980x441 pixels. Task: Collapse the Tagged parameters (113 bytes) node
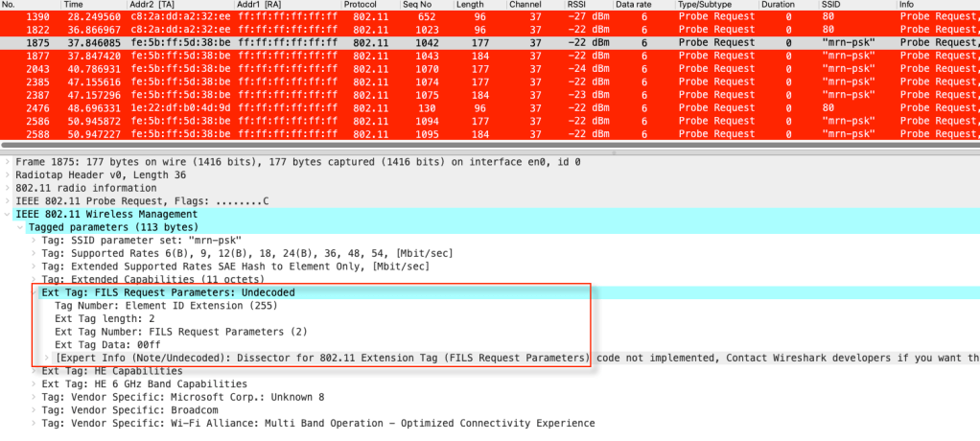click(x=21, y=227)
